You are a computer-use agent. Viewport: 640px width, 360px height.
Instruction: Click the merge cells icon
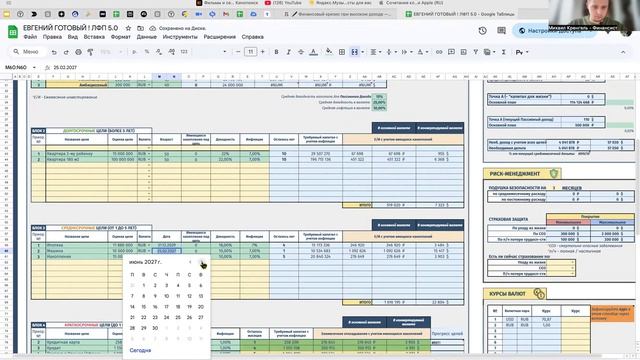[x=354, y=52]
